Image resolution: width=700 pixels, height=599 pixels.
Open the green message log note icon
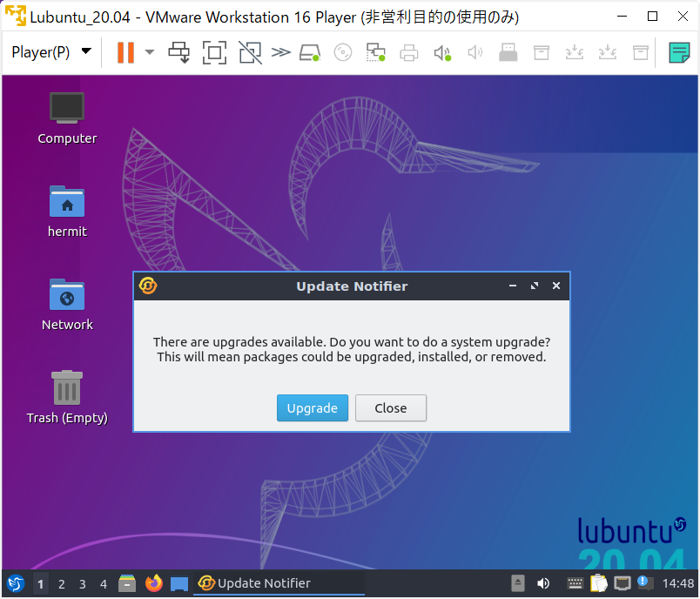coord(679,52)
